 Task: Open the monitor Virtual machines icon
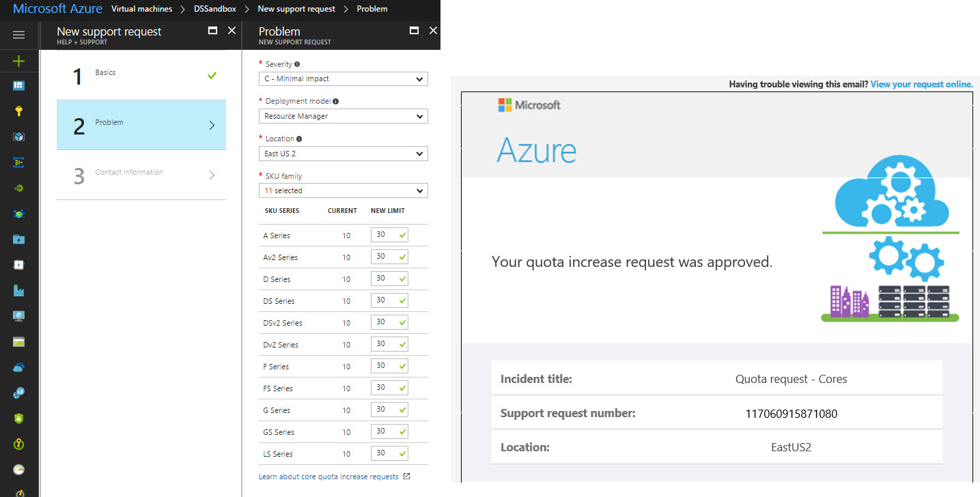(18, 315)
